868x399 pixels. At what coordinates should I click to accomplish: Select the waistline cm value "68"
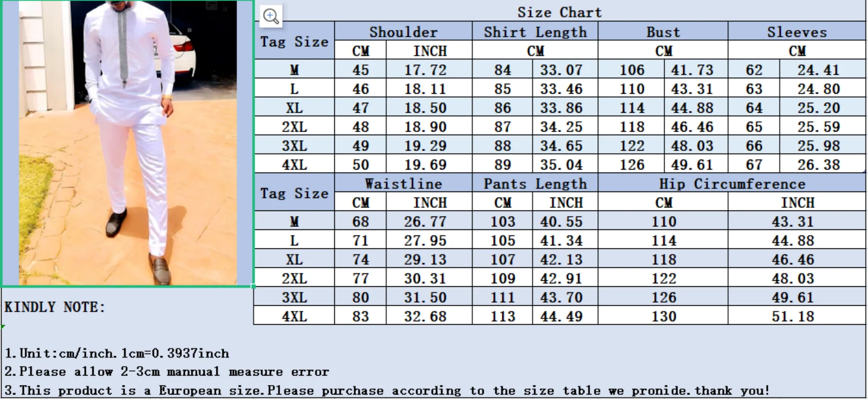[360, 221]
